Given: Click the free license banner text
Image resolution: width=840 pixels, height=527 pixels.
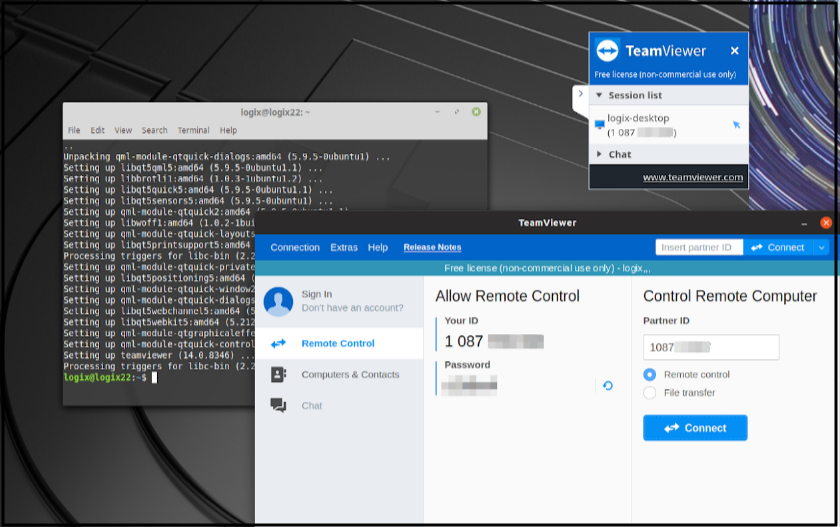Looking at the screenshot, I should (547, 268).
